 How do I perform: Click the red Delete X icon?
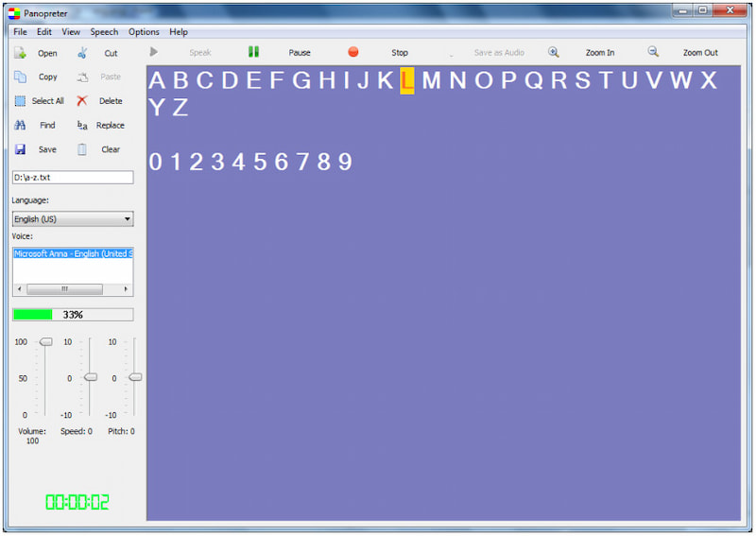(82, 101)
